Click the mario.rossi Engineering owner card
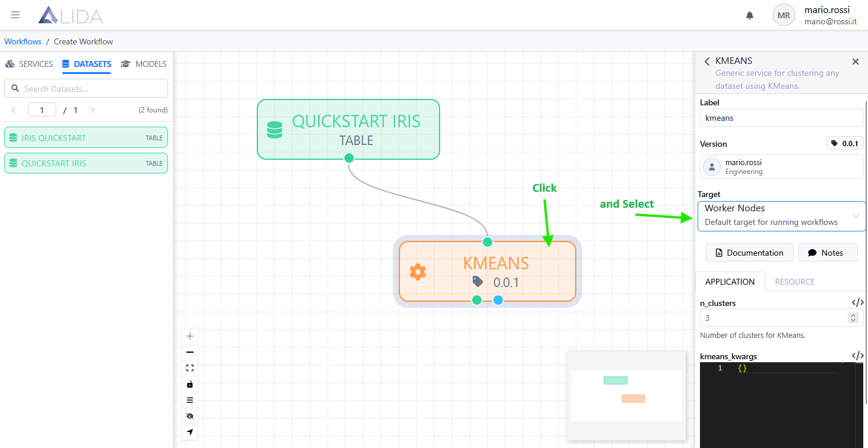The width and height of the screenshot is (868, 448). pos(782,167)
